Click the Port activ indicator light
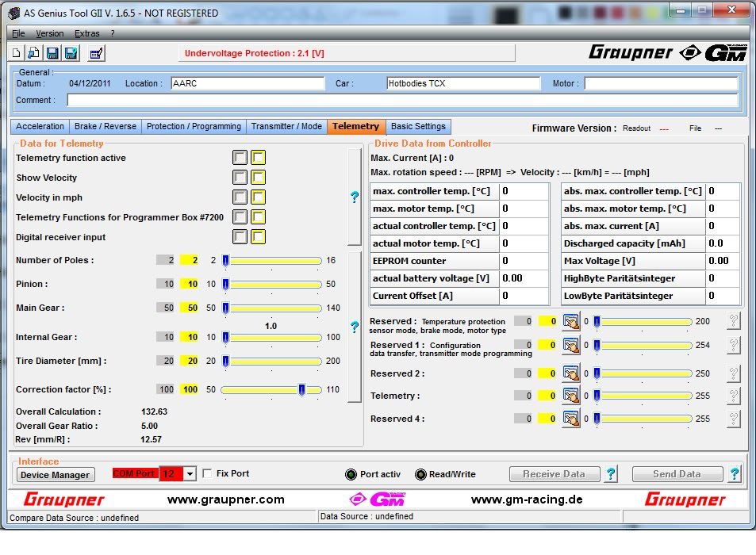756x555 pixels. tap(351, 475)
